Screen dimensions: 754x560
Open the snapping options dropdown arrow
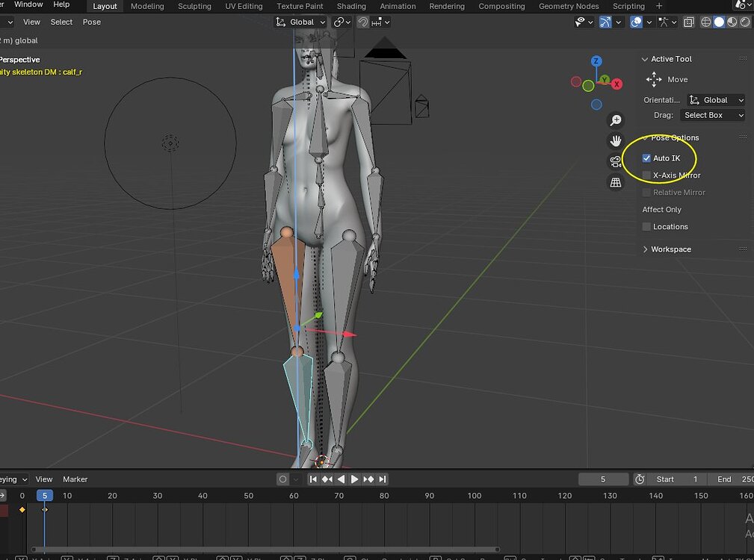(387, 22)
